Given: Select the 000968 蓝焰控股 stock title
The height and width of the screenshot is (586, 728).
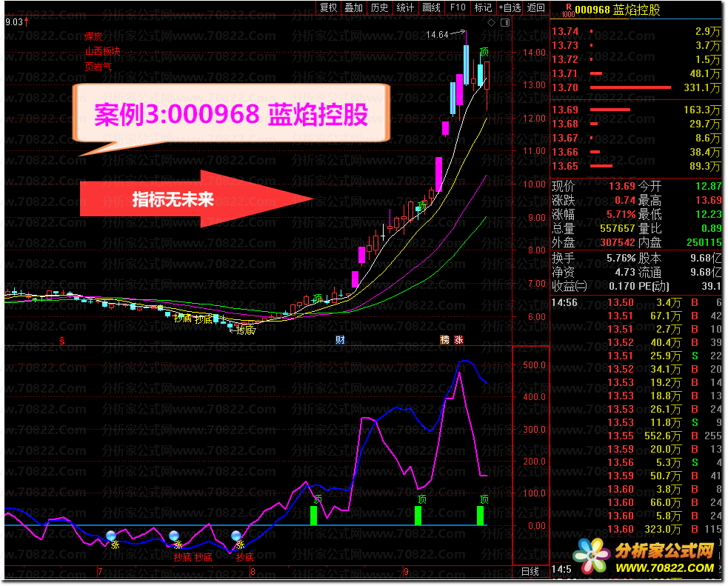Looking at the screenshot, I should 618,10.
